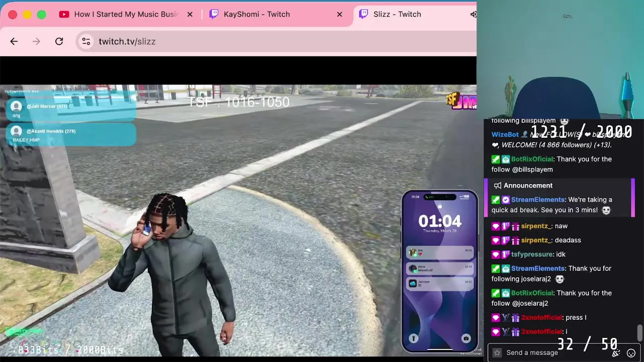The width and height of the screenshot is (644, 362).
Task: Click the macOS red close window button
Action: (13, 15)
